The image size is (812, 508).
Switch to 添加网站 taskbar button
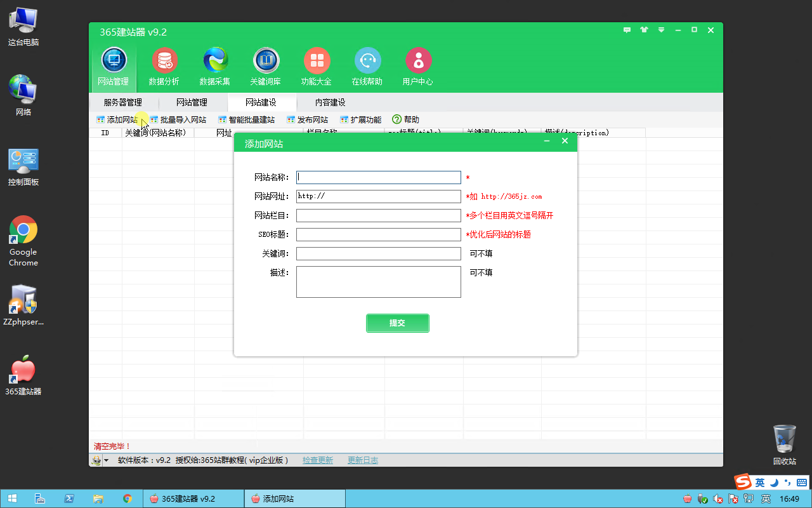pos(295,498)
